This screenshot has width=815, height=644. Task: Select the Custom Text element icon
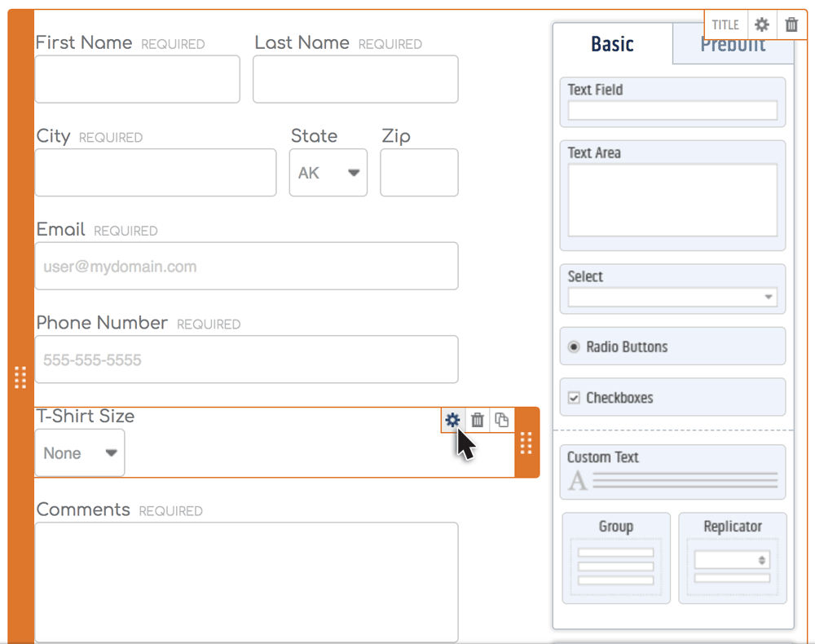(x=672, y=471)
